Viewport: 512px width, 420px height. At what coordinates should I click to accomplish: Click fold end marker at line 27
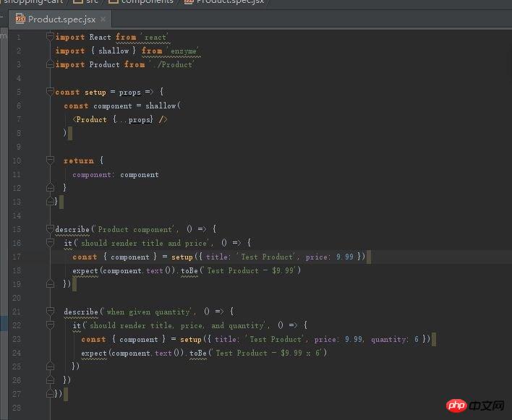coord(50,393)
